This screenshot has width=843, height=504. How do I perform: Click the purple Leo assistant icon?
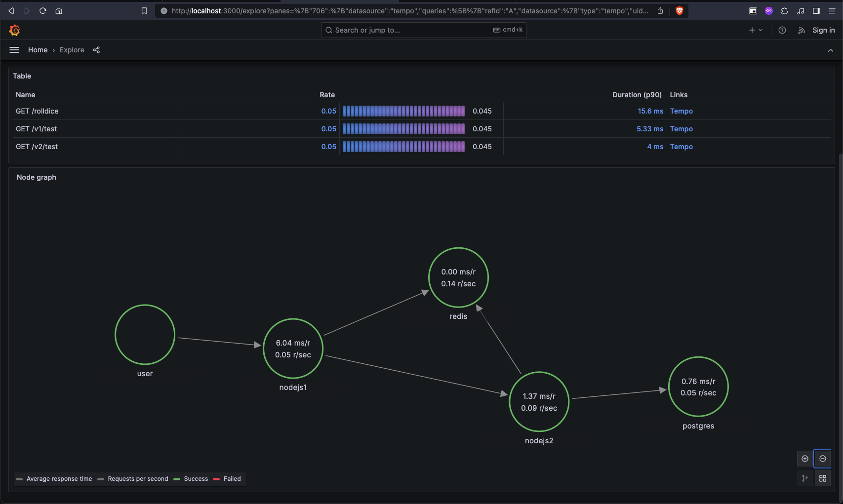click(x=769, y=10)
